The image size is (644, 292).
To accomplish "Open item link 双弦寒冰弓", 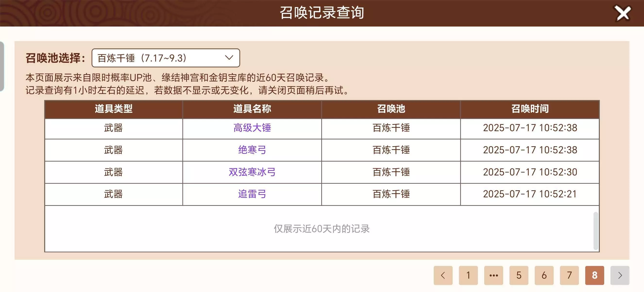I will click(252, 172).
